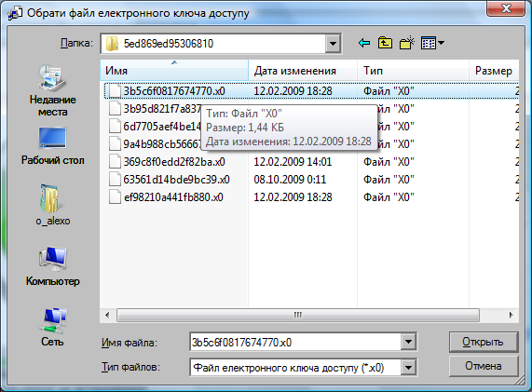Expand the Тип файлов dropdown

coord(408,368)
